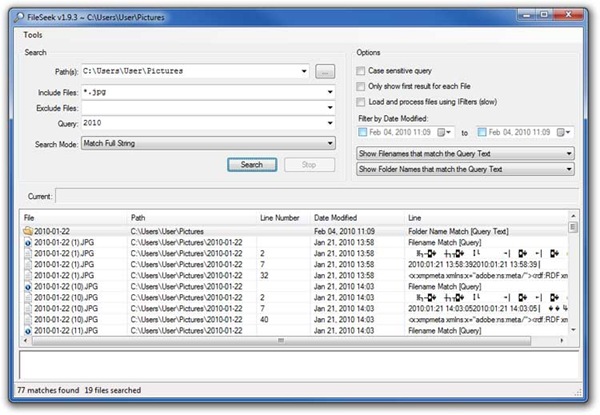Click the FileSeek magnifier icon in title bar

coord(18,17)
